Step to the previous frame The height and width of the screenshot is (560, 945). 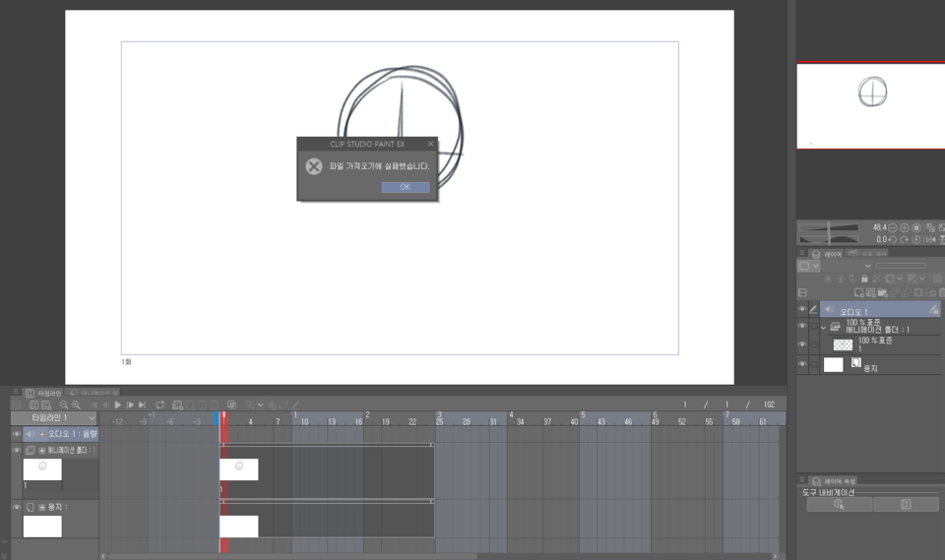[105, 405]
